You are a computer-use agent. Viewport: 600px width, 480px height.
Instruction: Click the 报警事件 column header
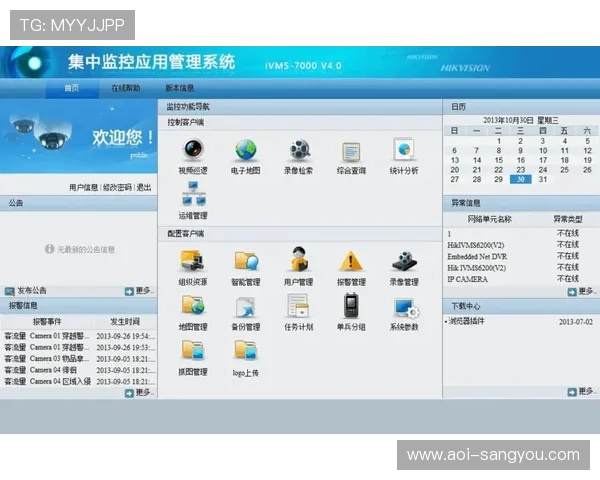[x=47, y=322]
